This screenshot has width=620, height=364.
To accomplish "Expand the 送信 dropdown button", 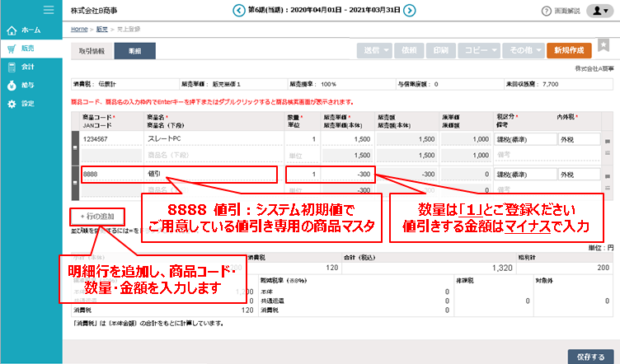I will (374, 50).
